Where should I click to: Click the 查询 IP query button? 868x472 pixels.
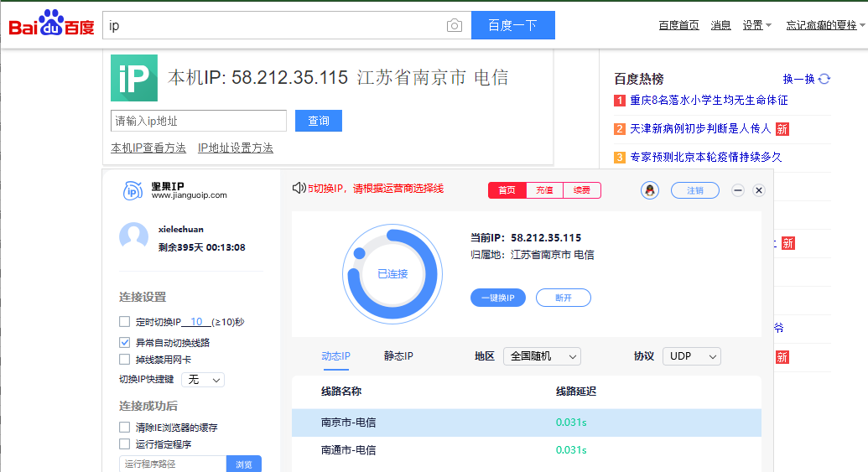click(319, 121)
